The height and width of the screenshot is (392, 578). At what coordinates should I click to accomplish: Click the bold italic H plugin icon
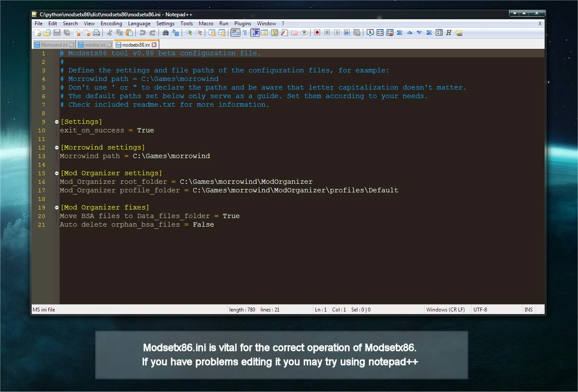449,33
